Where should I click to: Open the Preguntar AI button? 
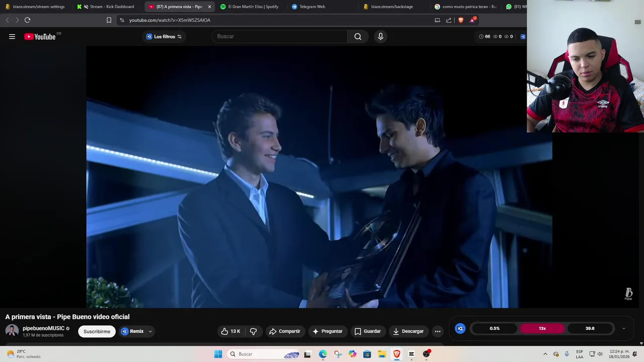coord(328,331)
